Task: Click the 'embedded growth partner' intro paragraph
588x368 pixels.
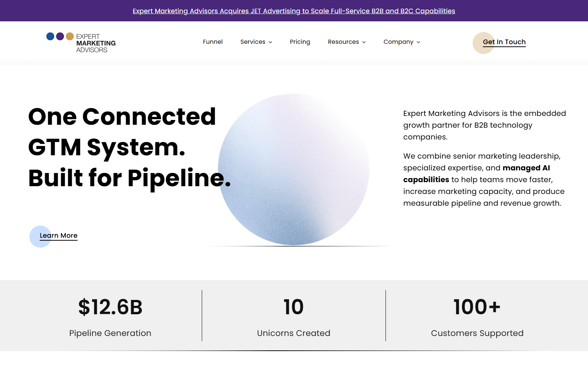Action: 484,125
